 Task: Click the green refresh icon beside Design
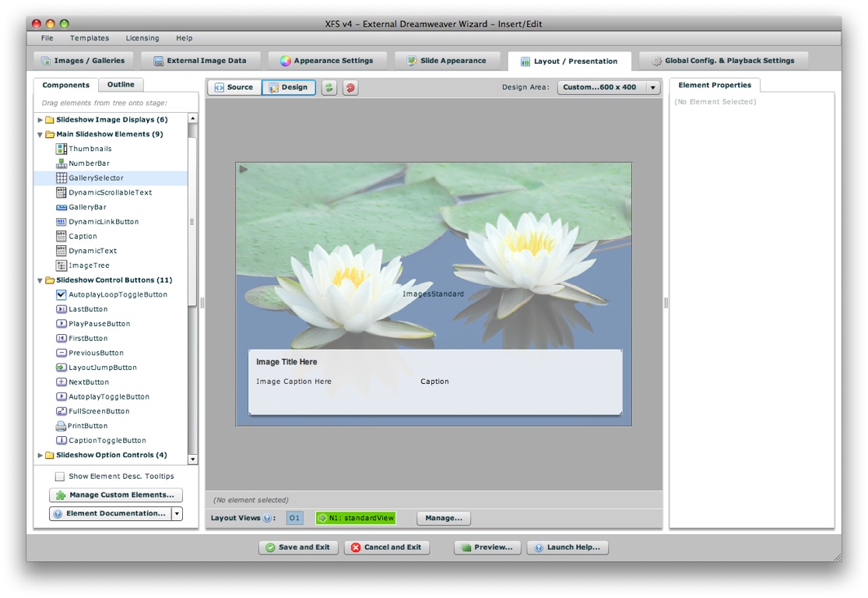click(329, 88)
